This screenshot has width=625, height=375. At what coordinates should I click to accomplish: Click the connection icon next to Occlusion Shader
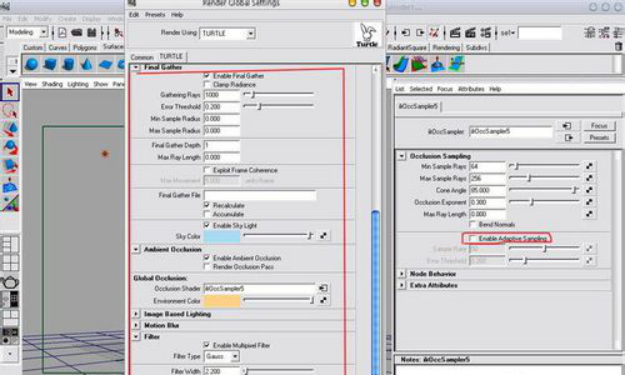323,288
